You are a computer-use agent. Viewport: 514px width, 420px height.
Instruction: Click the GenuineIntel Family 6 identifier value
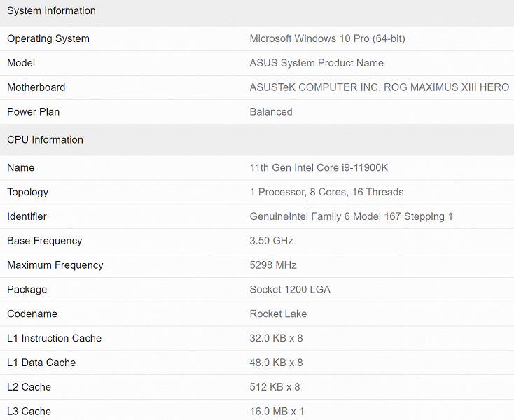[351, 217]
